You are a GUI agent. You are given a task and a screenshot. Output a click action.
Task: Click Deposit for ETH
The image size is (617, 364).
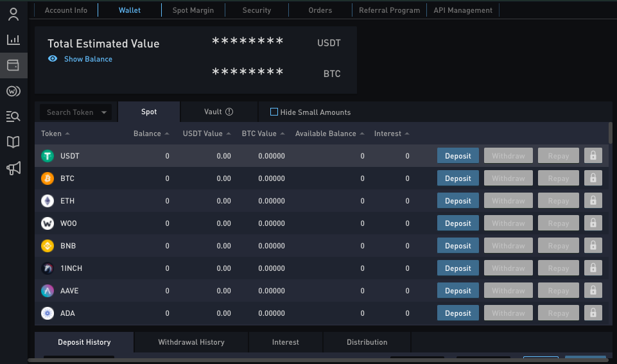[458, 200]
